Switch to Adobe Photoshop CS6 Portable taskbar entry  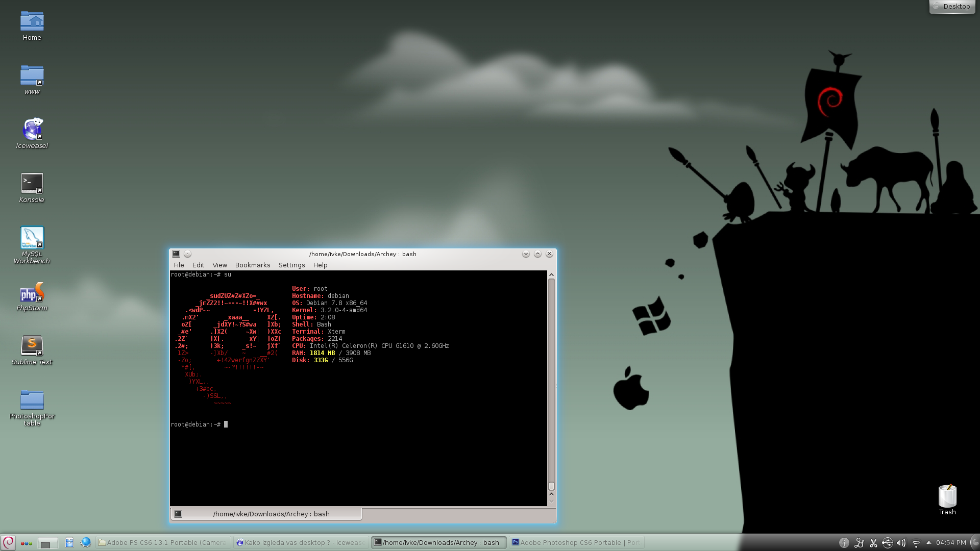(x=576, y=542)
